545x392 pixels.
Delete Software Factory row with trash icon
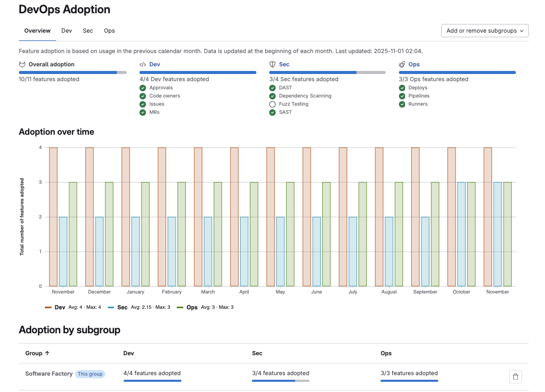515,377
